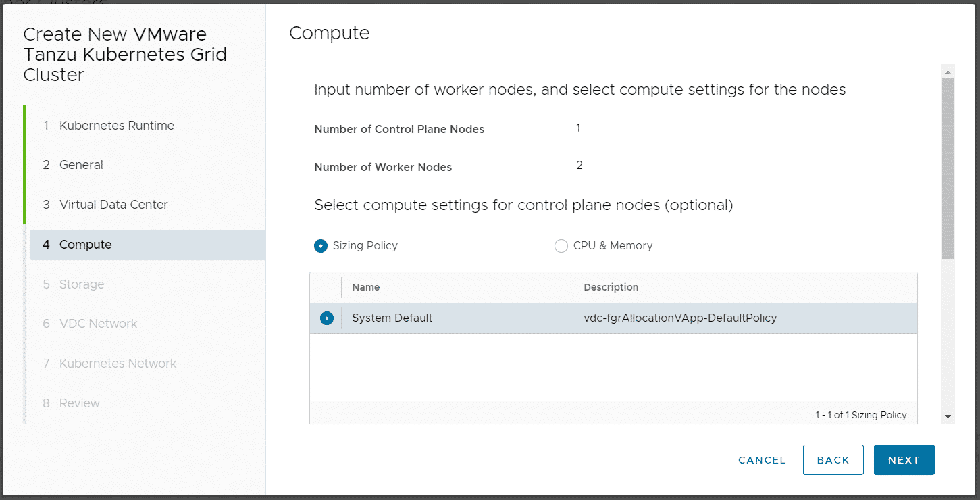Click the Number of Worker Nodes label
980x500 pixels.
383,167
